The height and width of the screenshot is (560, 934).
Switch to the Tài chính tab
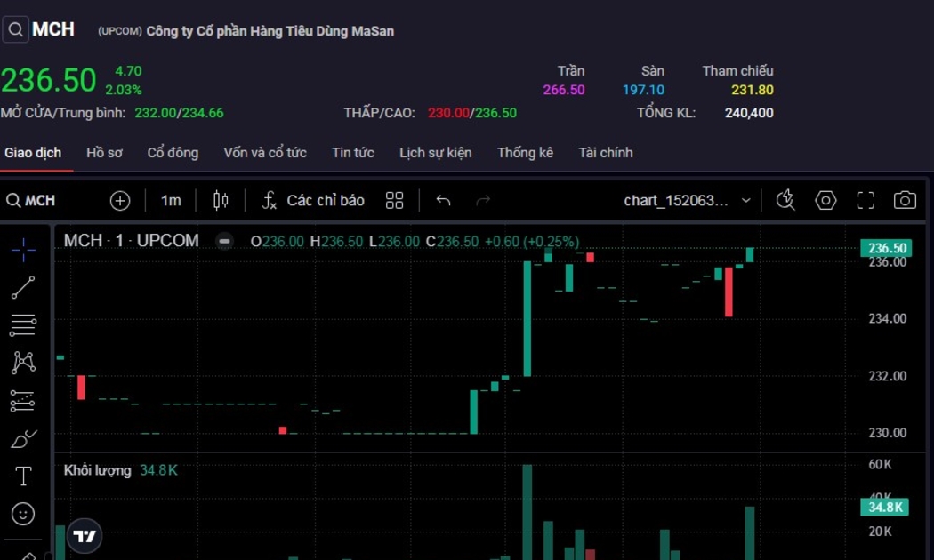[605, 153]
